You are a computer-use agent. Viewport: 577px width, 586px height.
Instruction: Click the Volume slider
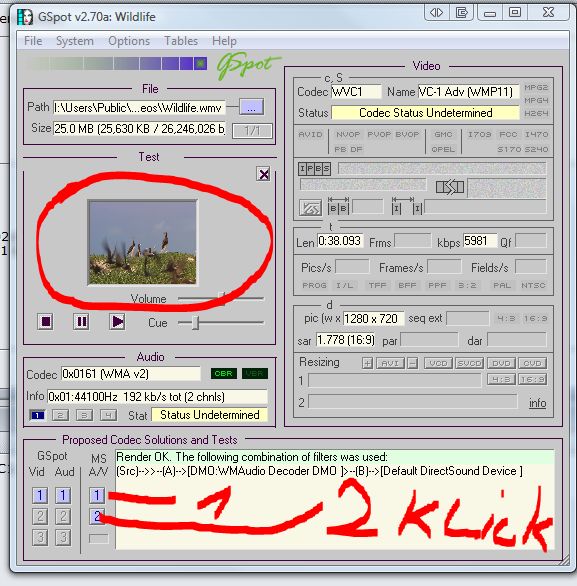point(221,298)
